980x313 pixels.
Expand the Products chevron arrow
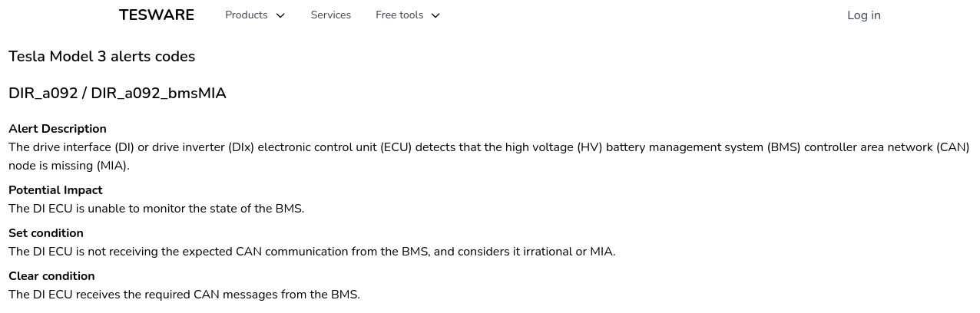click(x=280, y=16)
